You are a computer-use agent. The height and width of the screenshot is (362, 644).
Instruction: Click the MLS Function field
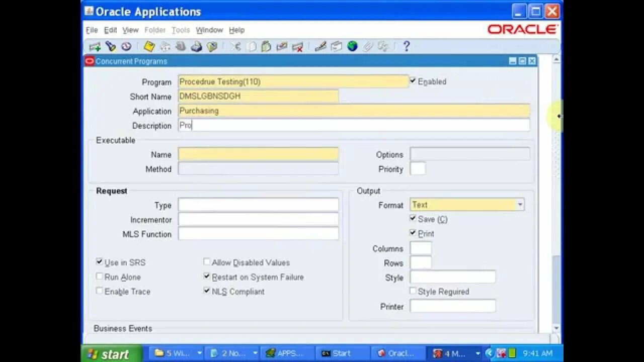tap(258, 234)
